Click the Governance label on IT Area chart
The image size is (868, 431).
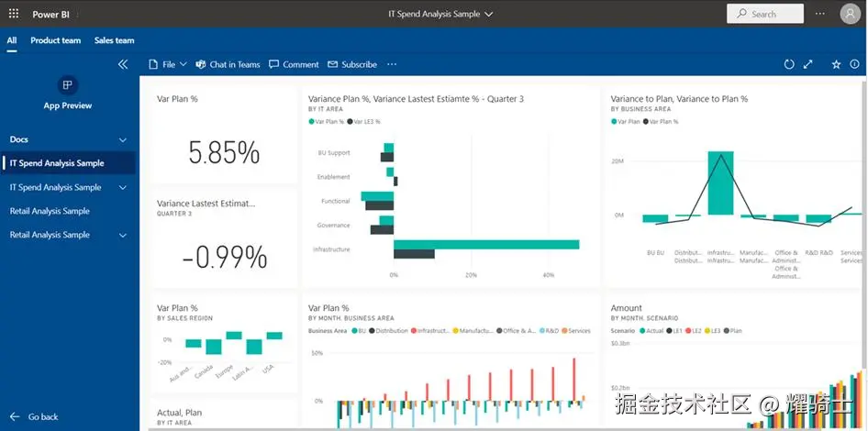click(x=333, y=226)
